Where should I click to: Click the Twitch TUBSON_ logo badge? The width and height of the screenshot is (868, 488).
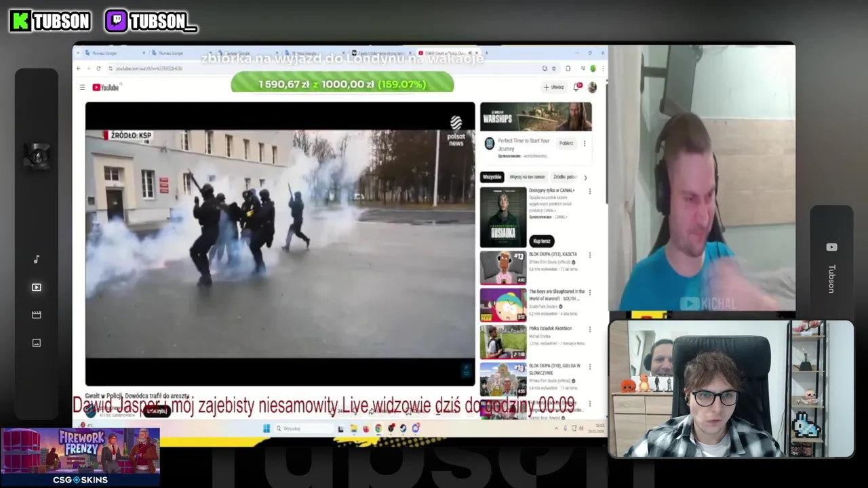[x=151, y=21]
